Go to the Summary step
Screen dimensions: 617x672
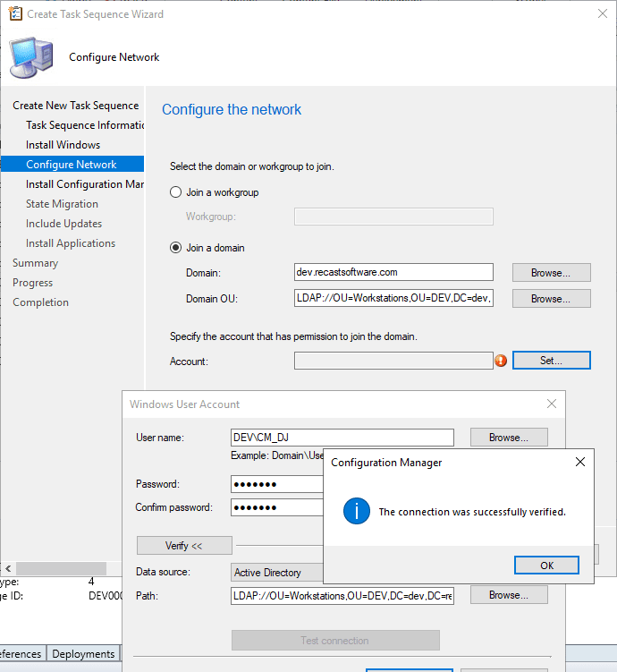35,263
